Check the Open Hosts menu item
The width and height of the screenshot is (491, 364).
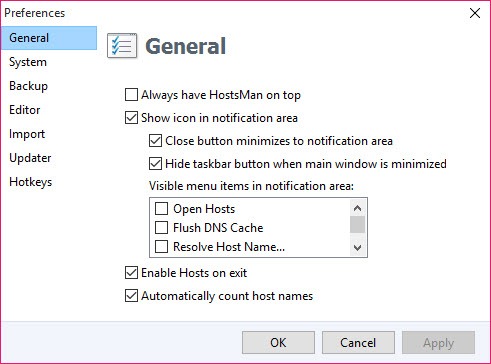coord(161,209)
